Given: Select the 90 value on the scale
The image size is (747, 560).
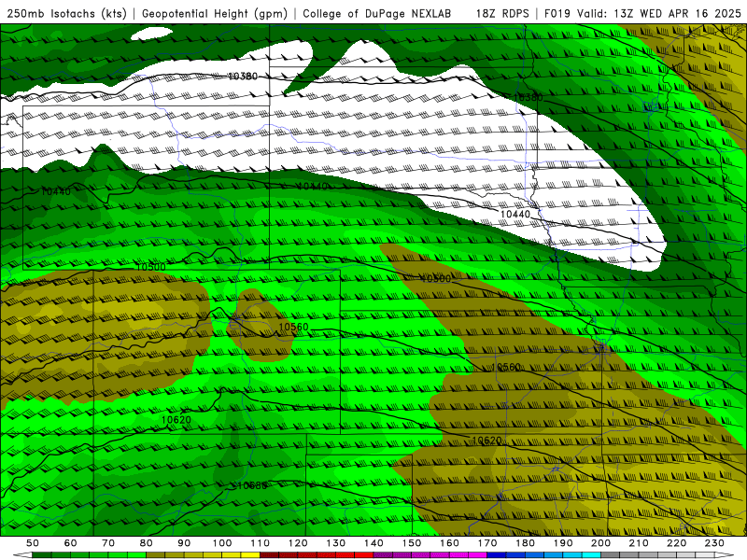Looking at the screenshot, I should [x=184, y=543].
